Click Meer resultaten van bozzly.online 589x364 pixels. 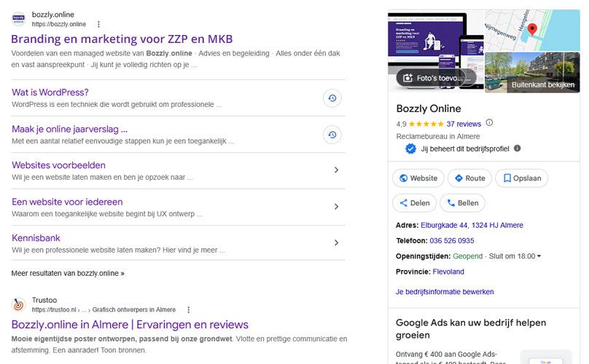click(68, 273)
